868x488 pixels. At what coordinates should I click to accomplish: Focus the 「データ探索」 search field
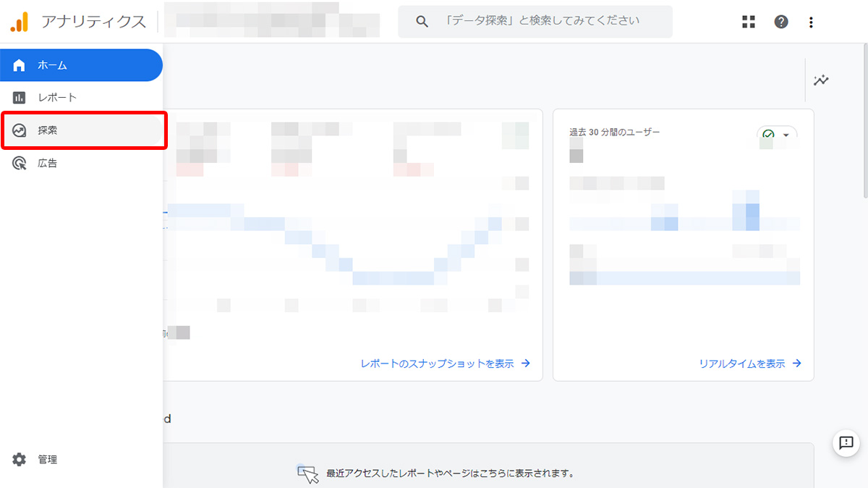(535, 22)
